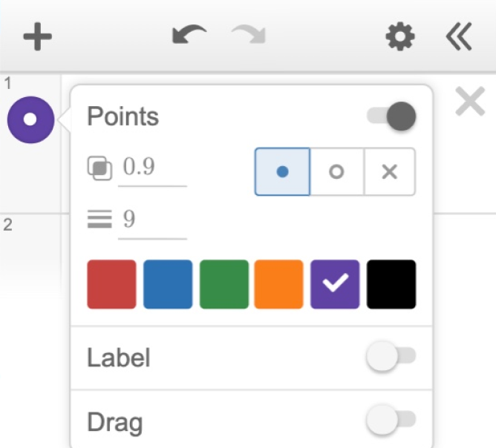Open the graph settings gear icon
This screenshot has height=448, width=496.
400,37
